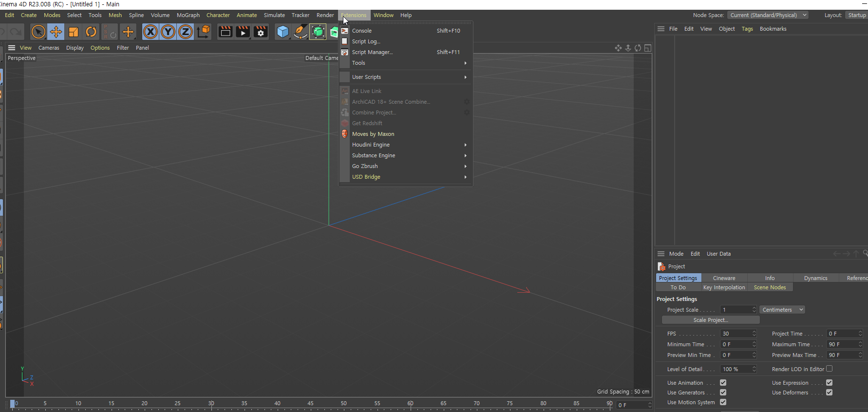Open Object Manager Tags menu
Viewport: 868px width, 412px height.
(x=747, y=29)
